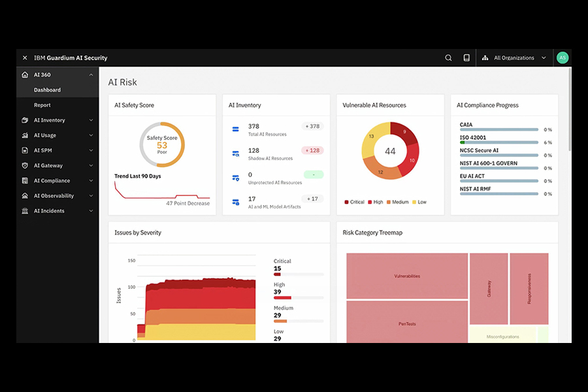Click the AI Incidents sidebar icon

tap(25, 211)
